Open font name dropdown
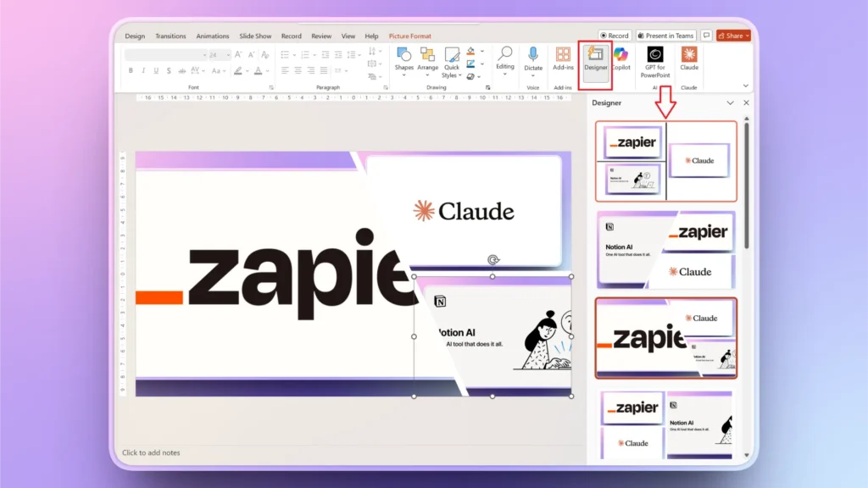This screenshot has height=488, width=868. [x=204, y=55]
